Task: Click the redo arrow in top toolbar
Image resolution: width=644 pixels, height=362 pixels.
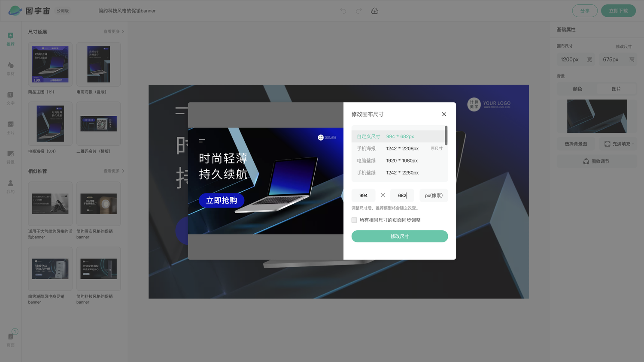Action: click(359, 11)
